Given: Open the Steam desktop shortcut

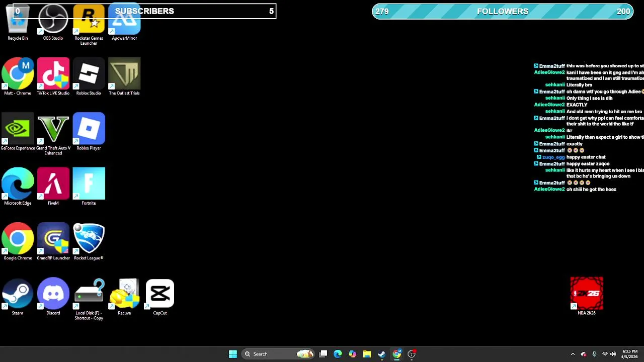Looking at the screenshot, I should pos(18,297).
